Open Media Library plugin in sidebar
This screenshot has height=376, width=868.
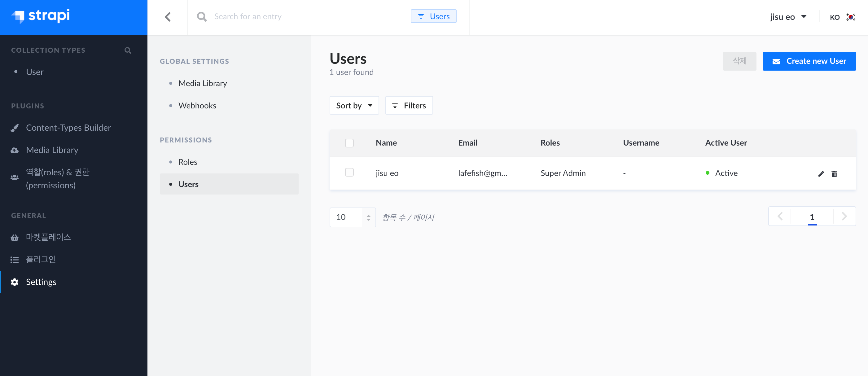[x=52, y=150]
